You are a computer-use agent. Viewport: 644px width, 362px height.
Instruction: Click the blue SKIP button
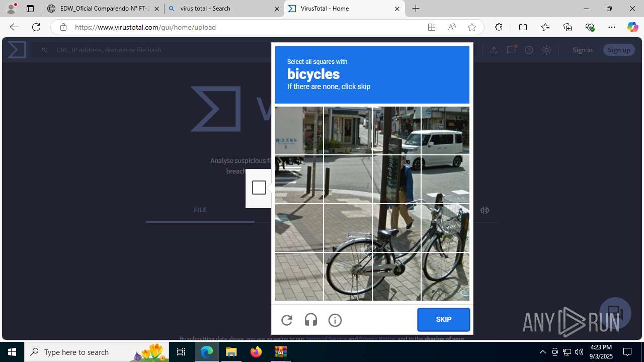(x=443, y=320)
